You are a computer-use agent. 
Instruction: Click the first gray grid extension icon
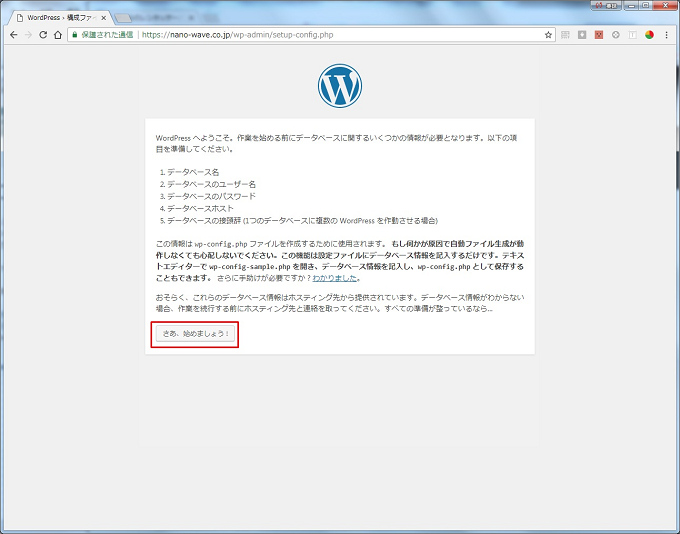[x=565, y=34]
